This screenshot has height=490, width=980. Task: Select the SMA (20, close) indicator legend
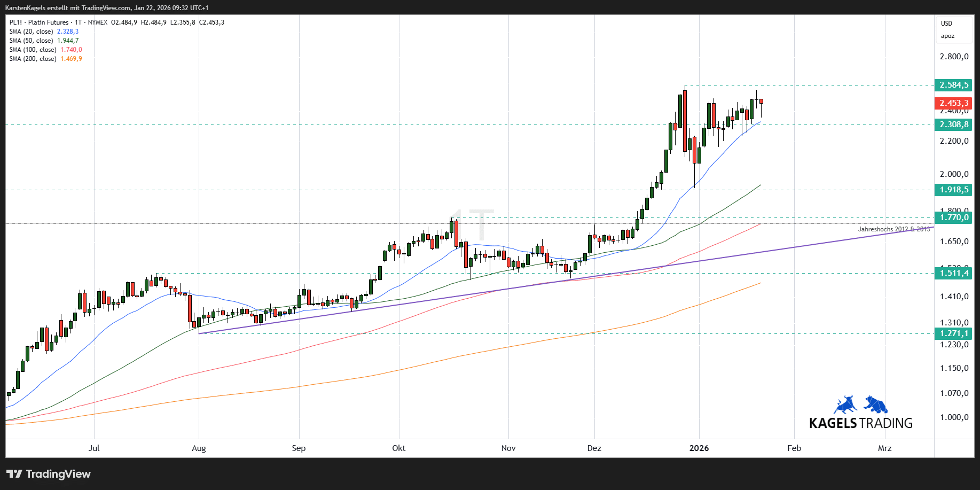pyautogui.click(x=32, y=32)
